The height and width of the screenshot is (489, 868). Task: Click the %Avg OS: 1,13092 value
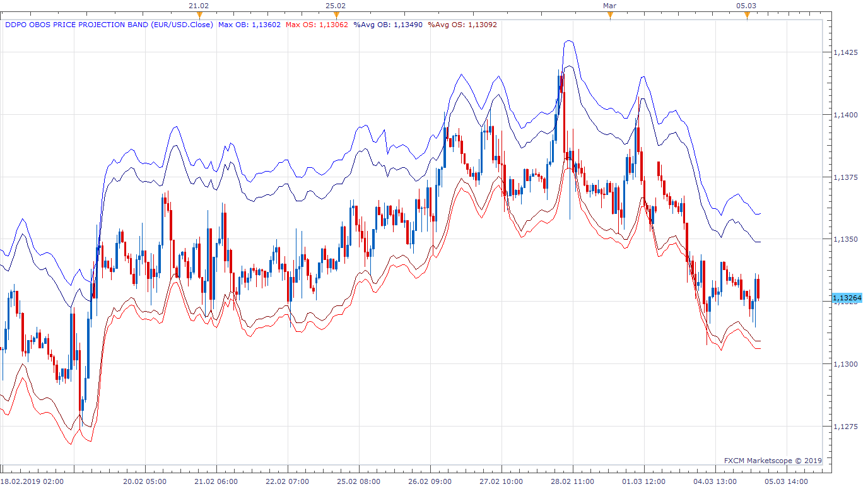pos(462,25)
